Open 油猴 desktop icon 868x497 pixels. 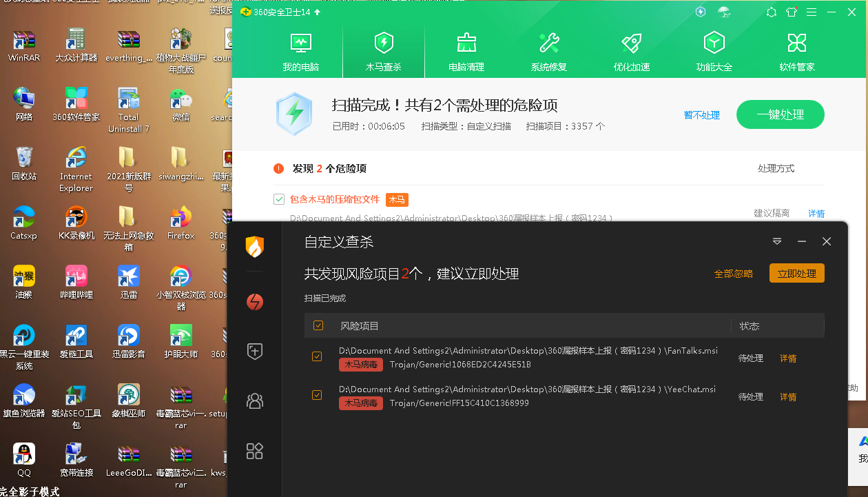tap(24, 282)
